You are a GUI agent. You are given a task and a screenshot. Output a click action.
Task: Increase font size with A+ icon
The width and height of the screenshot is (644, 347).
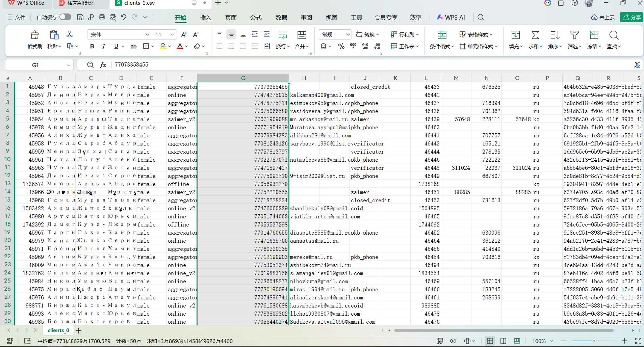pyautogui.click(x=184, y=34)
